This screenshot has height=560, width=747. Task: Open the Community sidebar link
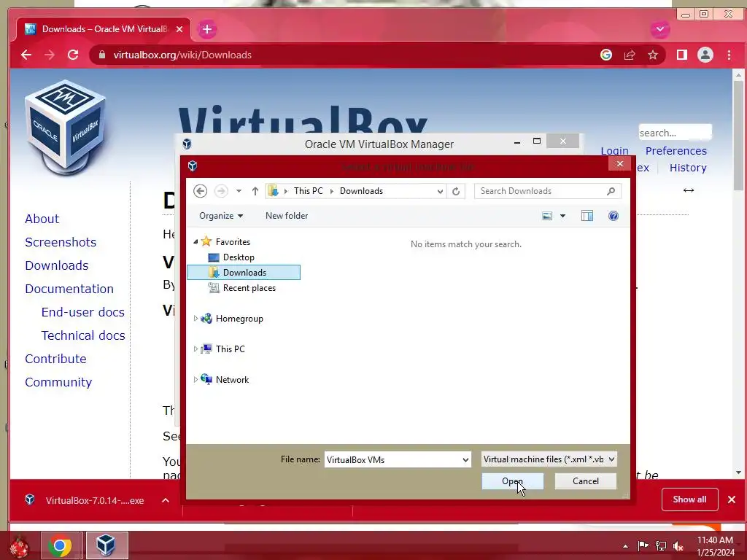pyautogui.click(x=58, y=382)
